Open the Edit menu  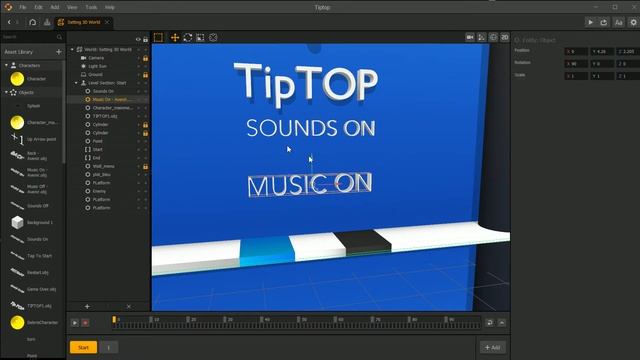pos(38,7)
